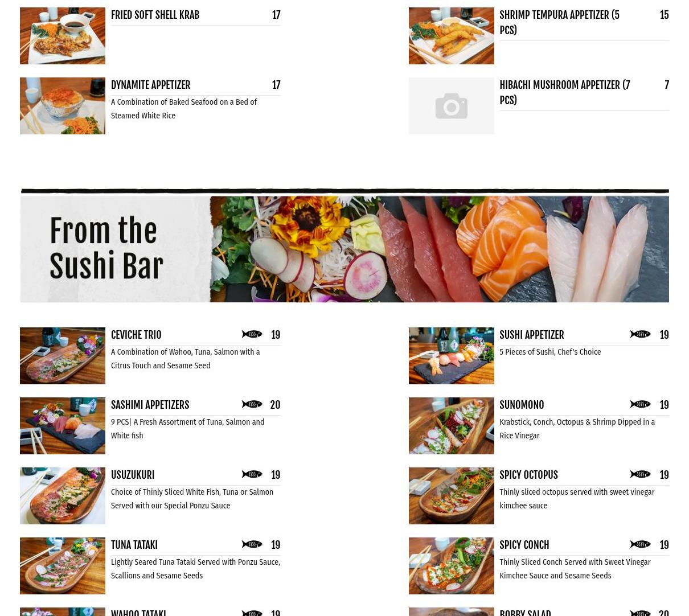Click the From the Sushi Bar banner

point(344,245)
